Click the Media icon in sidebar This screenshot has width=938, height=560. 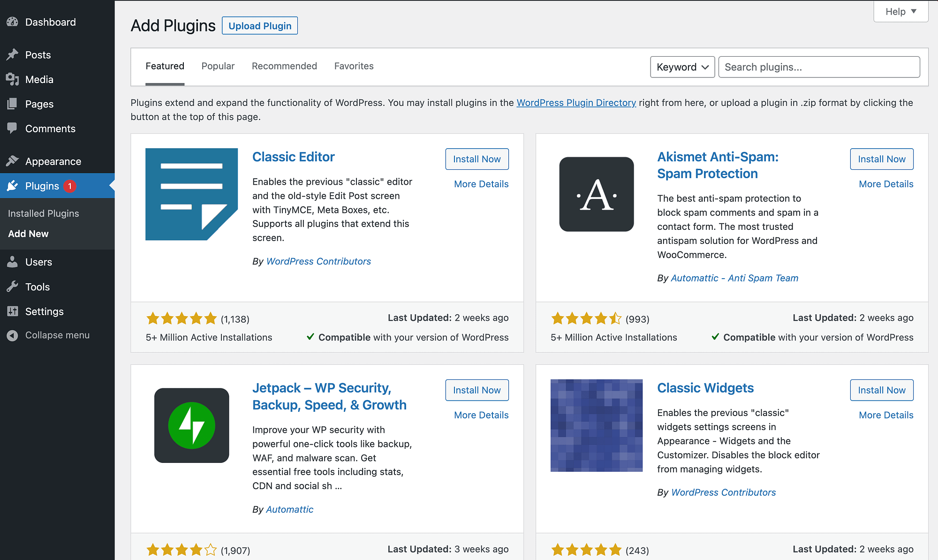pos(13,79)
